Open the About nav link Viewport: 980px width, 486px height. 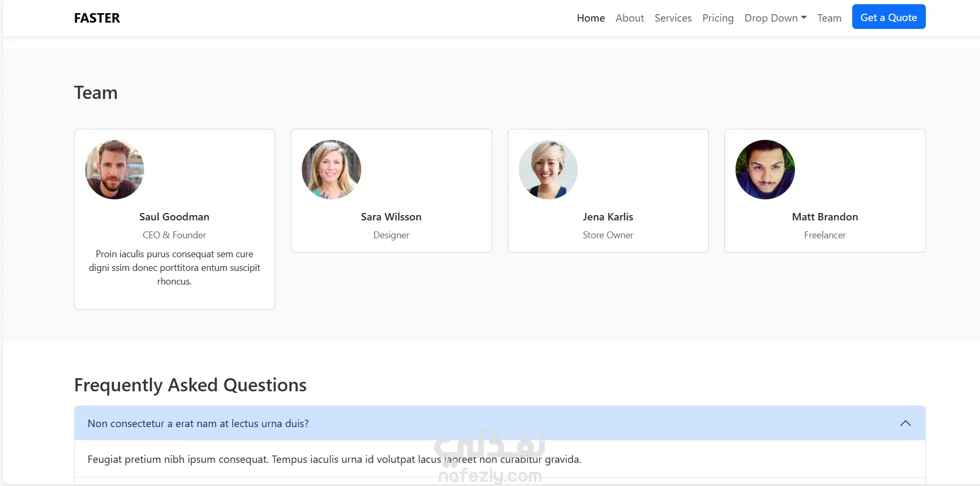[630, 18]
